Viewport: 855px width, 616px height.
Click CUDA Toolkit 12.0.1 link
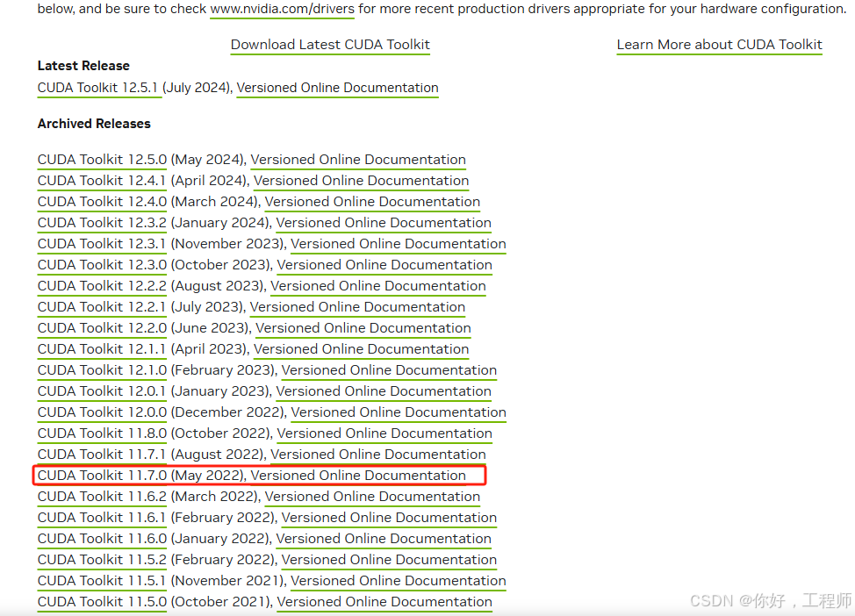click(102, 391)
